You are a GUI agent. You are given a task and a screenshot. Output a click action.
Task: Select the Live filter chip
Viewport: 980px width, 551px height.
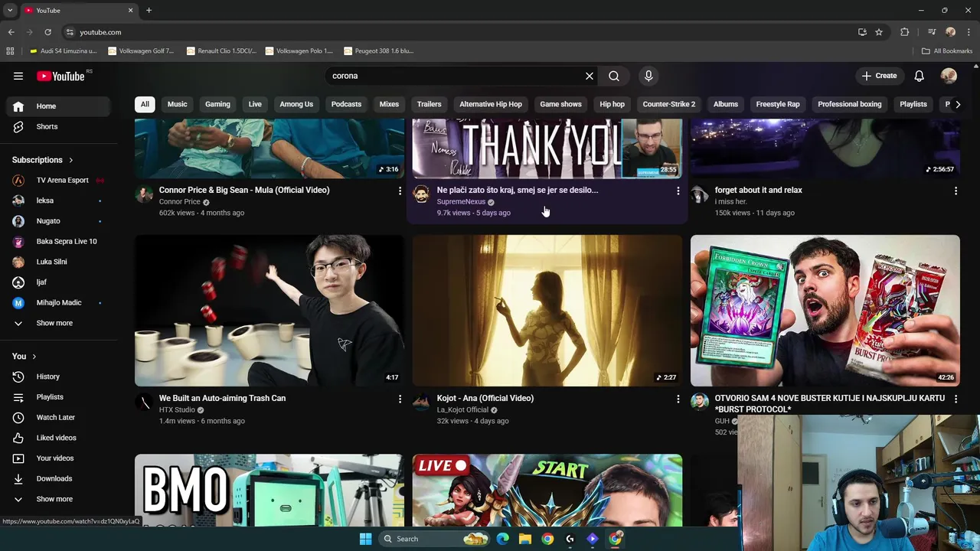coord(255,104)
